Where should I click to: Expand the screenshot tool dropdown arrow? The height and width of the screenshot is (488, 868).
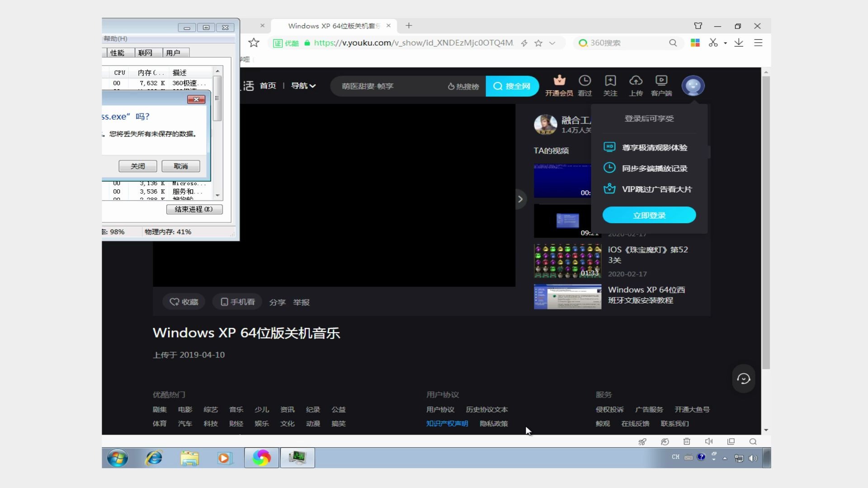coord(725,43)
